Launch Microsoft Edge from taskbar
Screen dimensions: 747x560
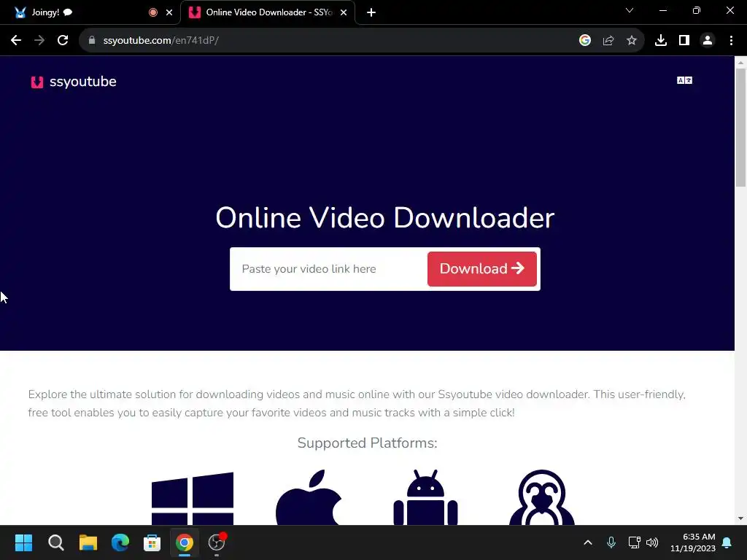coord(120,542)
